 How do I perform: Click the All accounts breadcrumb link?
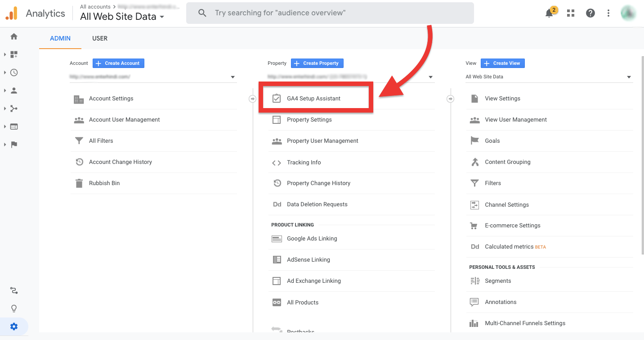[95, 7]
